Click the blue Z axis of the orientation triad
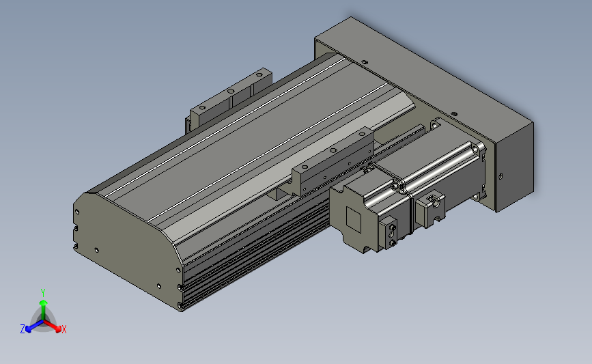592x364 pixels. (x=34, y=326)
